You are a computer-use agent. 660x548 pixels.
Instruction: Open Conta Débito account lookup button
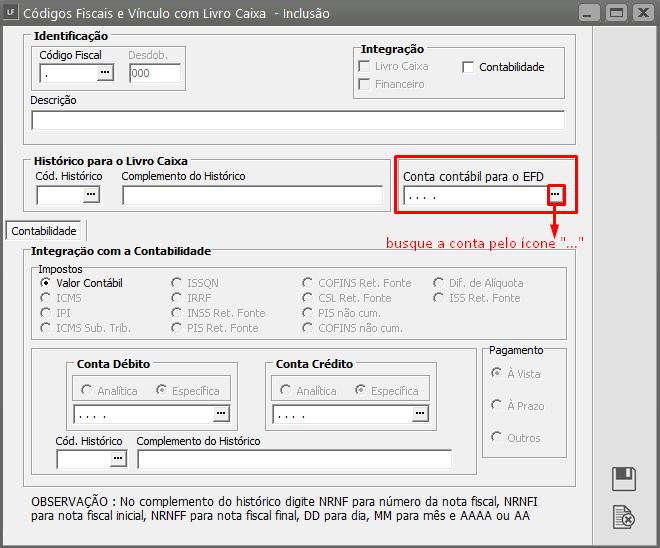pyautogui.click(x=221, y=413)
